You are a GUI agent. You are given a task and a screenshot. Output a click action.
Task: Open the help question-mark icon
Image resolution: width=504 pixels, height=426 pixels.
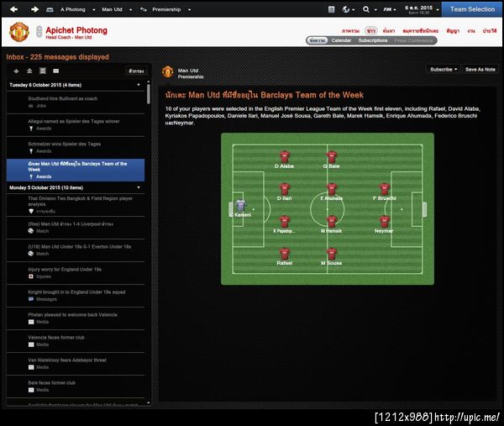click(x=332, y=9)
